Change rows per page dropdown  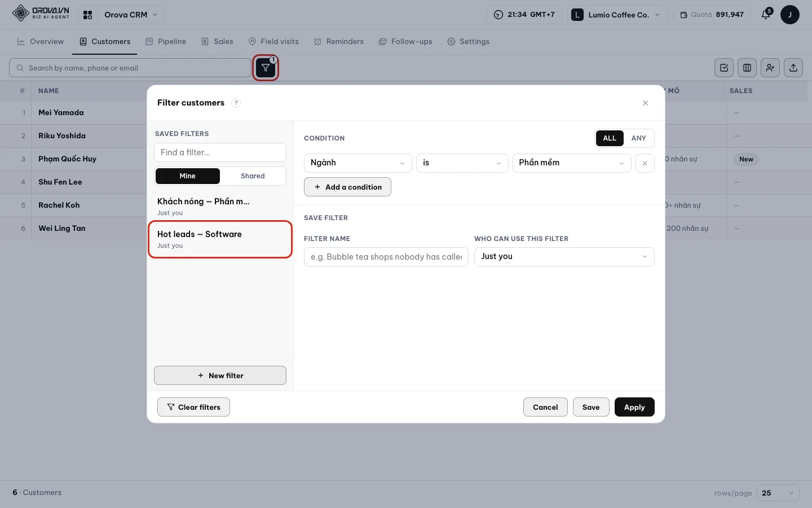(x=778, y=493)
